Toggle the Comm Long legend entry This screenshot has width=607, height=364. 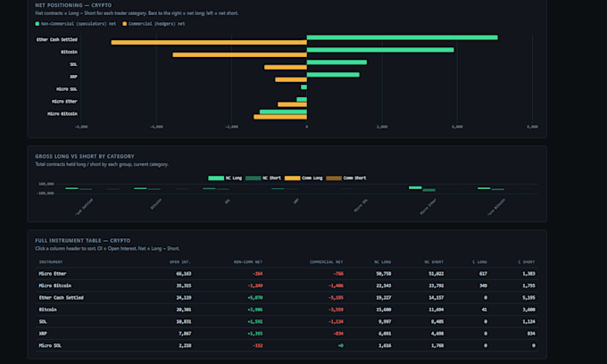[303, 178]
